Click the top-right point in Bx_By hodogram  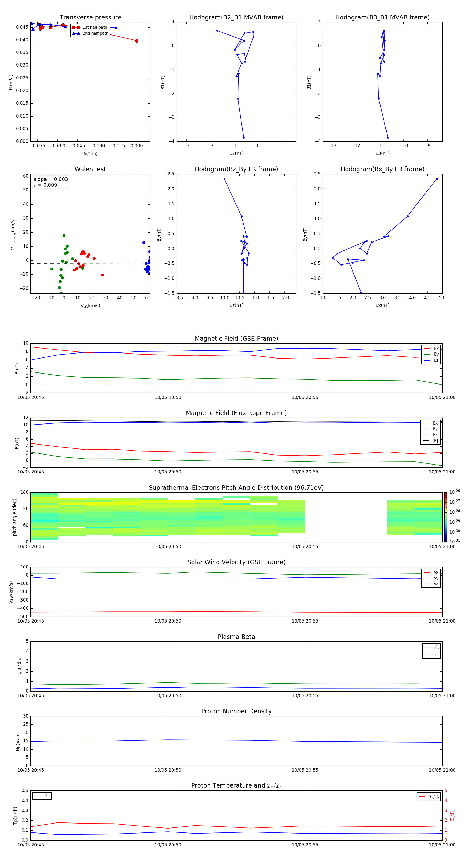437,179
